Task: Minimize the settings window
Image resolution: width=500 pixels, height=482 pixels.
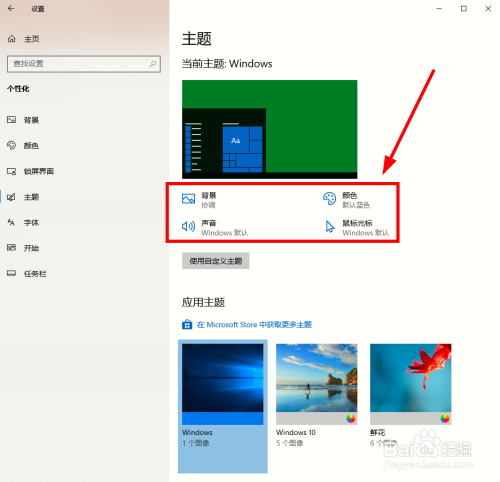Action: pos(439,9)
